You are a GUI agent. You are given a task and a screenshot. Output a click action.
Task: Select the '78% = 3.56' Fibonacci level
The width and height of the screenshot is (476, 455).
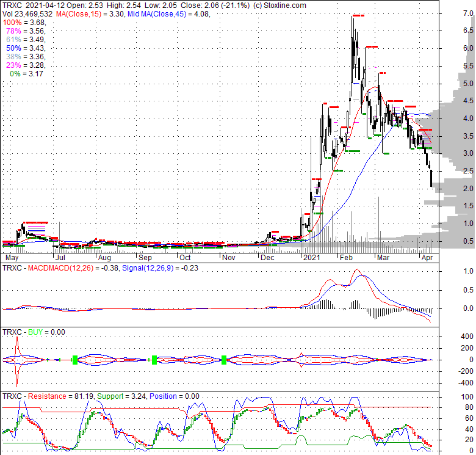26,31
